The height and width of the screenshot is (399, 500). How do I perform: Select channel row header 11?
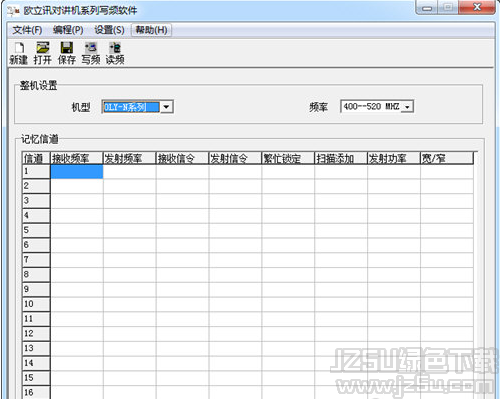[x=36, y=319]
